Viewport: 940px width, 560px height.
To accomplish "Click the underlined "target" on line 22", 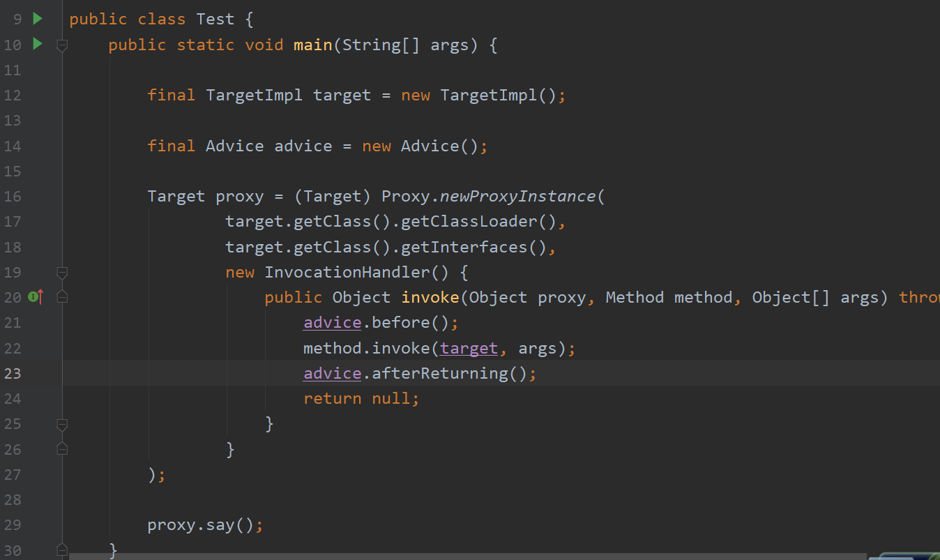I will (x=469, y=348).
